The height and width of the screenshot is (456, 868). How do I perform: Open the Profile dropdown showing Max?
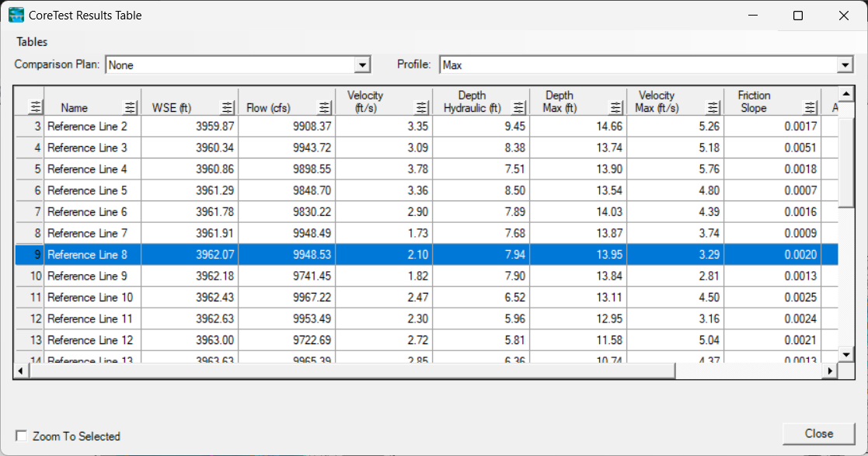point(845,65)
